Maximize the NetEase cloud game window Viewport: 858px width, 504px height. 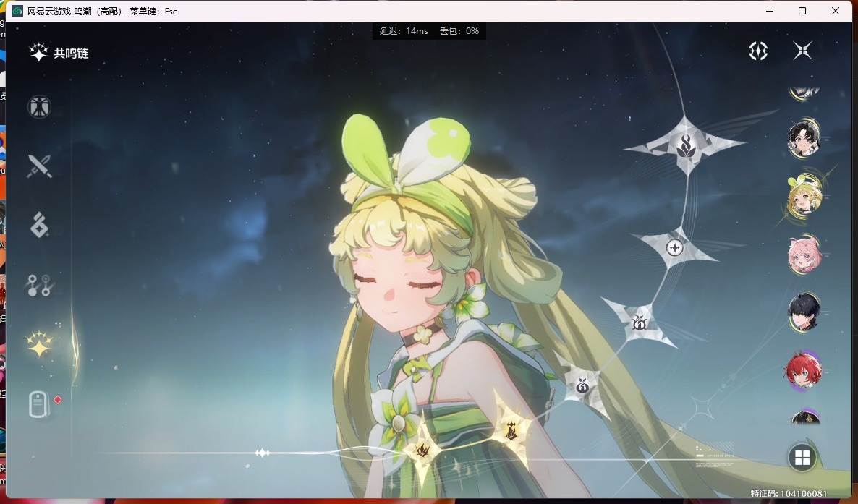[x=802, y=11]
